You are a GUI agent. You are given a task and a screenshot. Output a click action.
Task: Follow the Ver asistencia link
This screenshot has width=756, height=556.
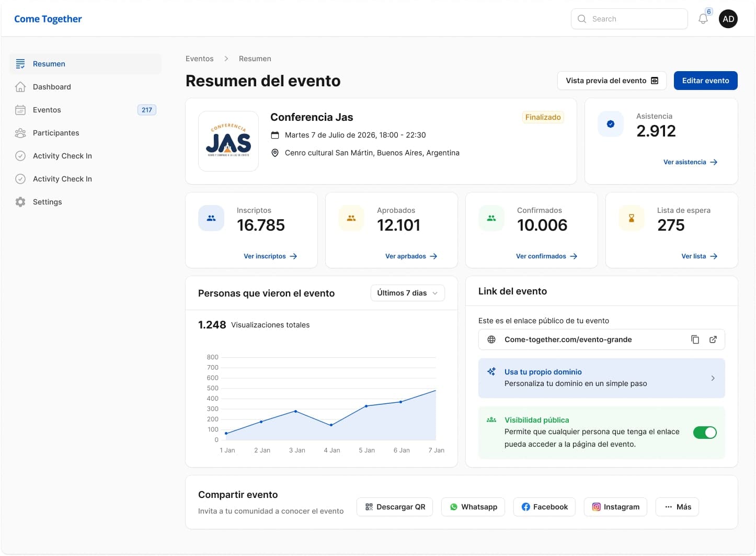click(x=690, y=162)
